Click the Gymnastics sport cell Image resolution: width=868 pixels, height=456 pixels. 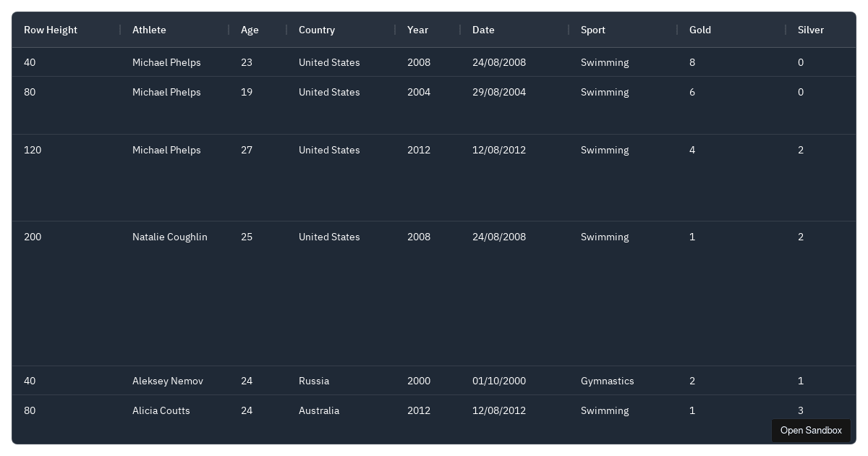pyautogui.click(x=608, y=381)
